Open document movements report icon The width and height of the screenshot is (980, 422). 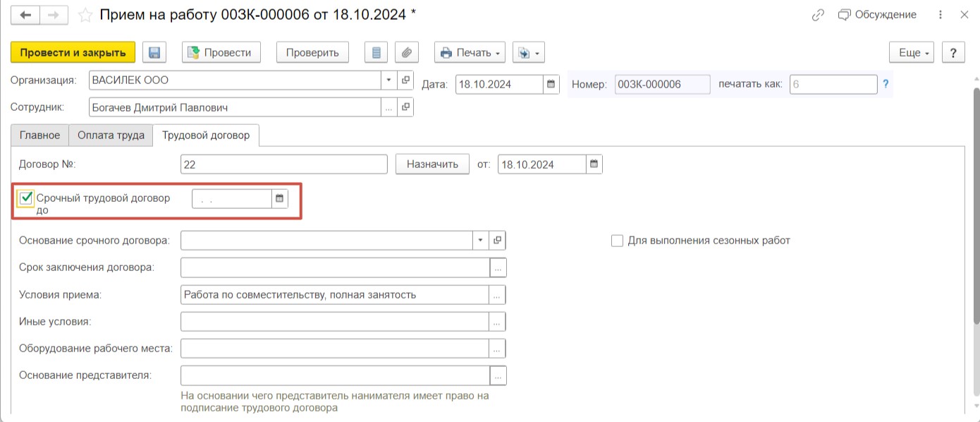(x=376, y=52)
